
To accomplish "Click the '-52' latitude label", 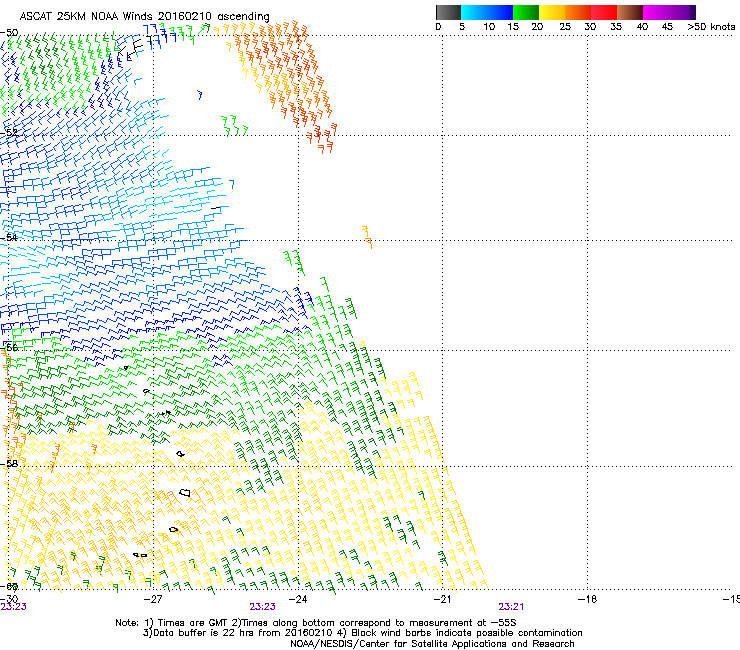I will [9, 133].
